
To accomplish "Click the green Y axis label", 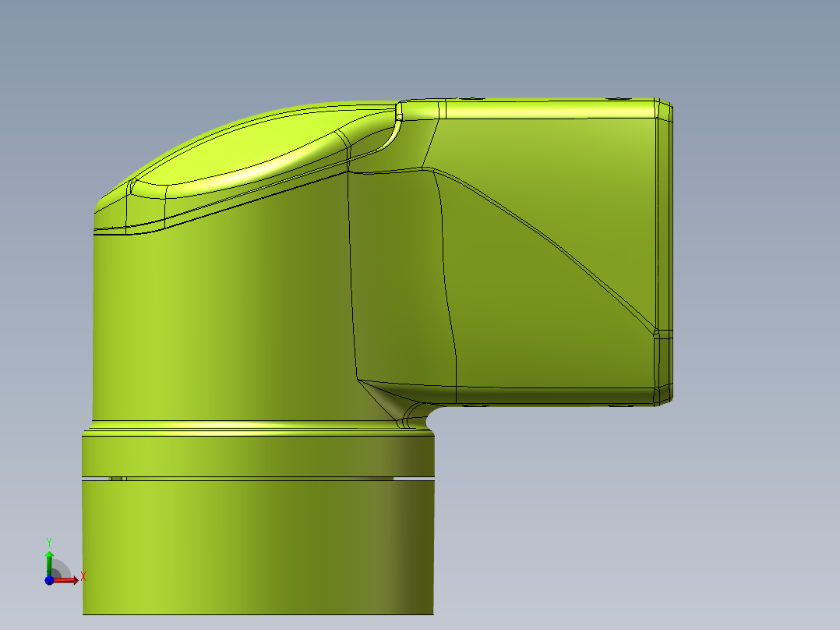I will (49, 541).
